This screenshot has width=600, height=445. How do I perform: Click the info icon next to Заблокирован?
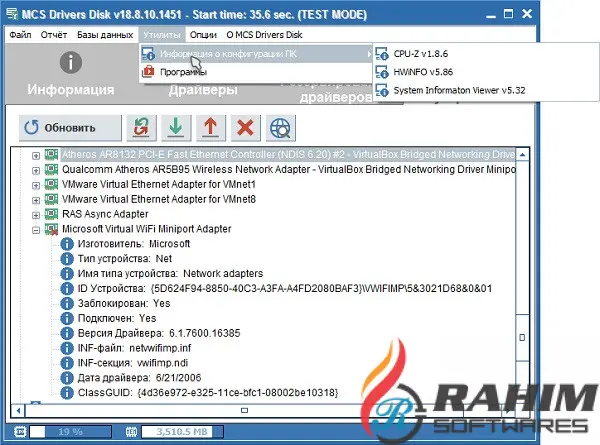pos(67,304)
